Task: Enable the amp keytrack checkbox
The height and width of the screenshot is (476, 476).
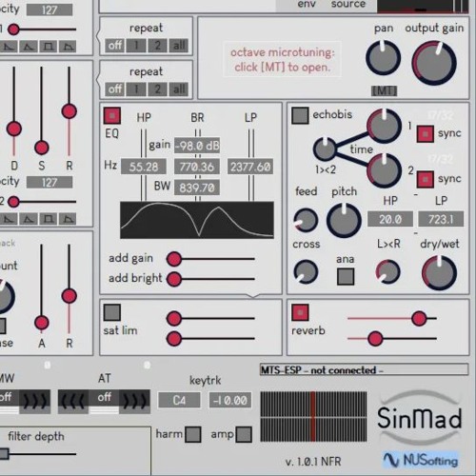Action: pos(244,434)
